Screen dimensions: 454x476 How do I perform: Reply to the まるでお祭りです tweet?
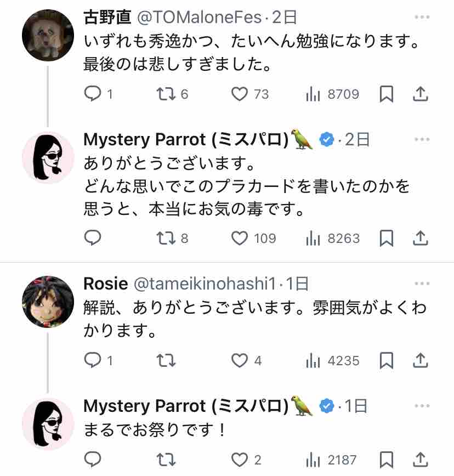93,460
